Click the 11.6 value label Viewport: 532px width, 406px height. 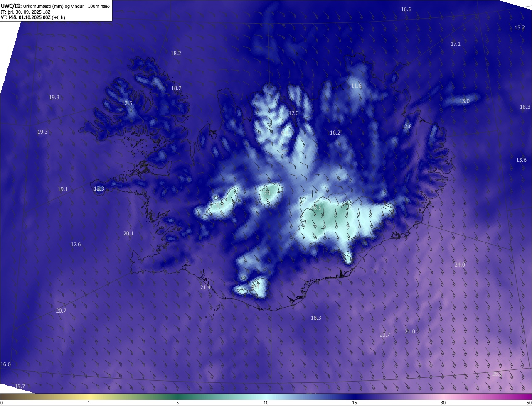pyautogui.click(x=356, y=86)
